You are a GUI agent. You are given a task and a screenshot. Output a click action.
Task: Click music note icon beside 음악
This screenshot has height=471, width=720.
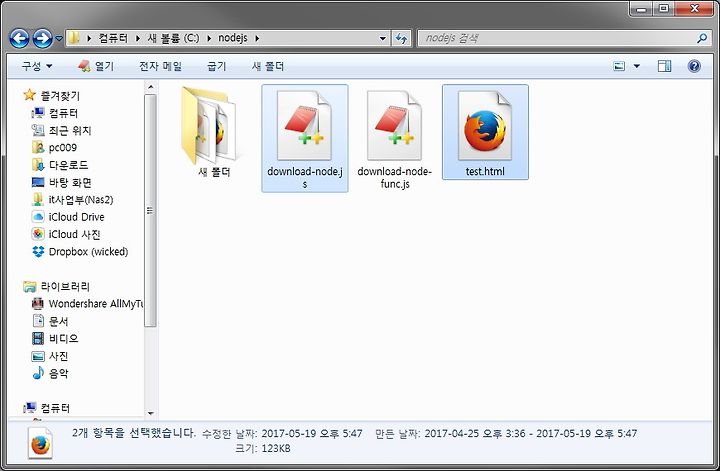(x=38, y=373)
